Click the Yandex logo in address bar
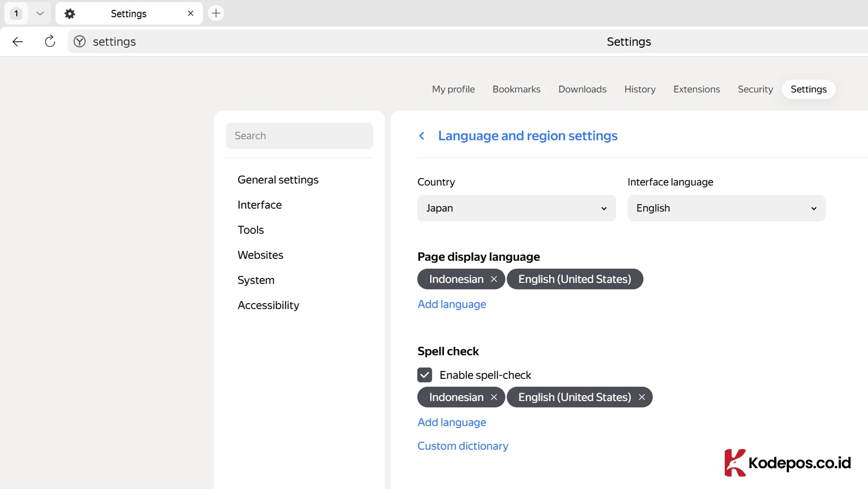Screen dimensions: 868x489 79,42
